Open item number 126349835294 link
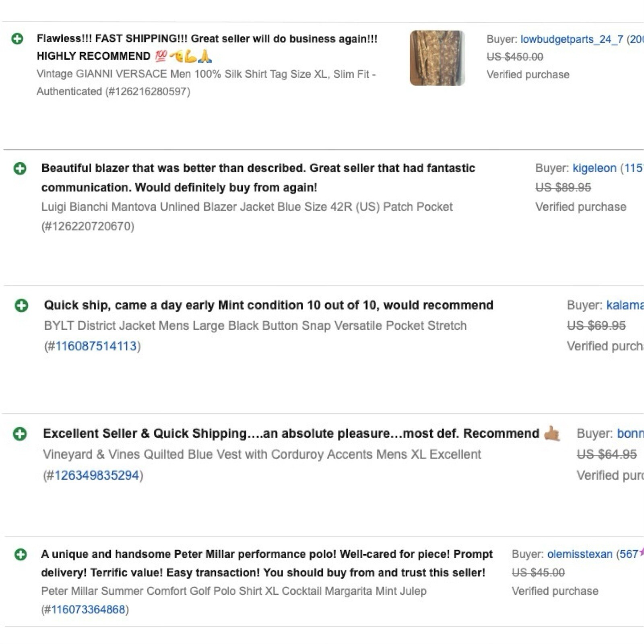This screenshot has width=644, height=644. pyautogui.click(x=97, y=475)
